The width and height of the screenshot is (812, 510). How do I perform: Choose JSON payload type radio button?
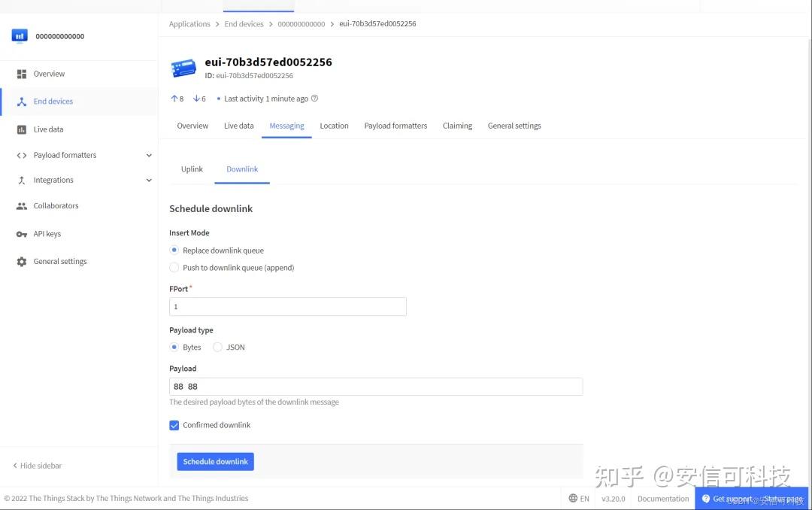[217, 348]
